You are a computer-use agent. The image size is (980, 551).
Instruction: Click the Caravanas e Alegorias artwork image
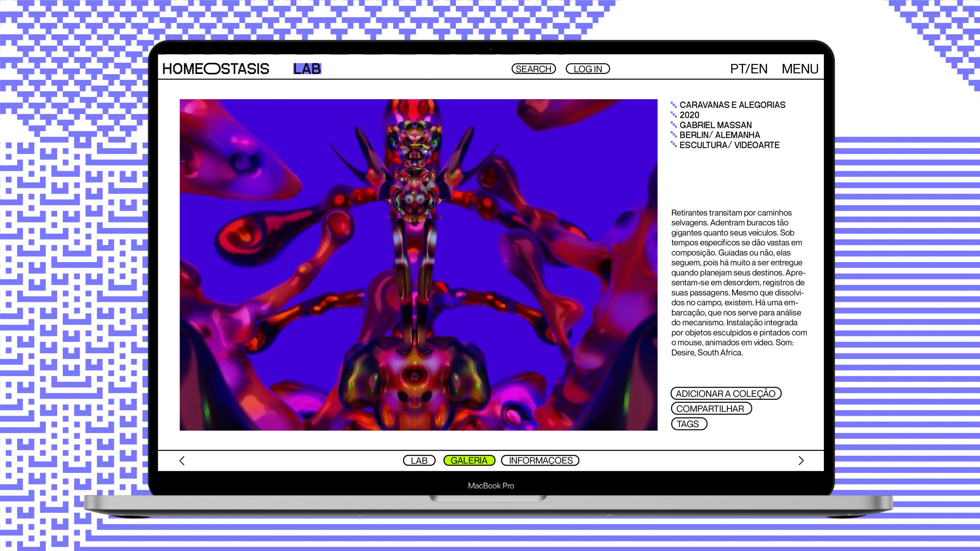click(x=418, y=265)
